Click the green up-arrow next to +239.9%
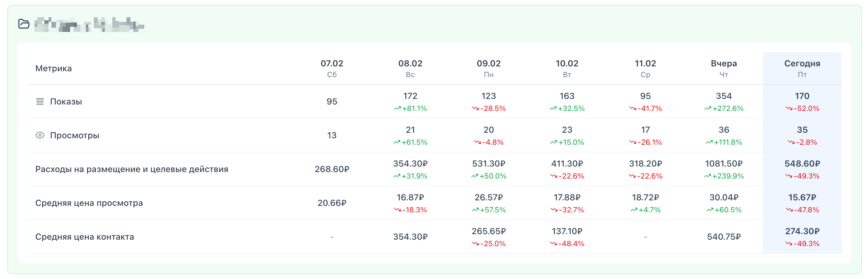Viewport: 868px width, 279px height. point(707,176)
